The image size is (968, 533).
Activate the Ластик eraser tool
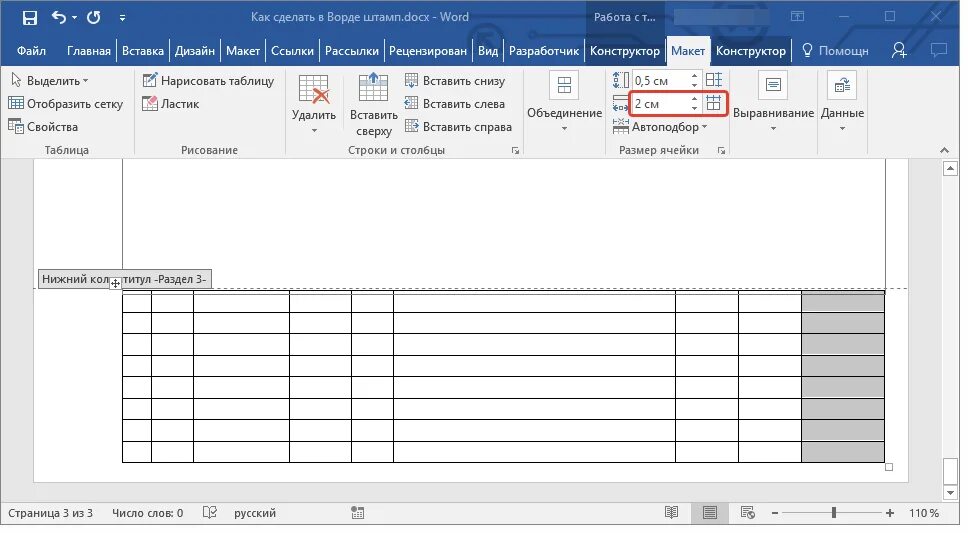[x=171, y=104]
